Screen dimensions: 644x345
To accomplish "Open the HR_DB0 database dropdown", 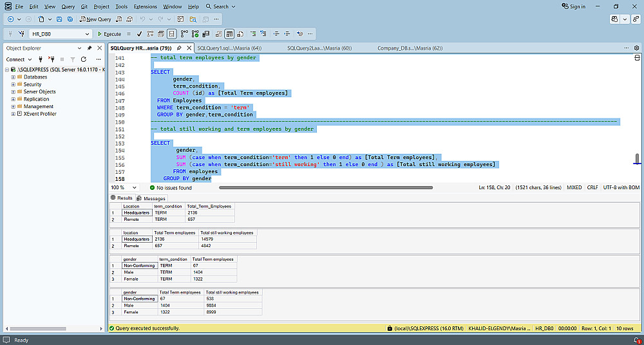I will [x=88, y=33].
